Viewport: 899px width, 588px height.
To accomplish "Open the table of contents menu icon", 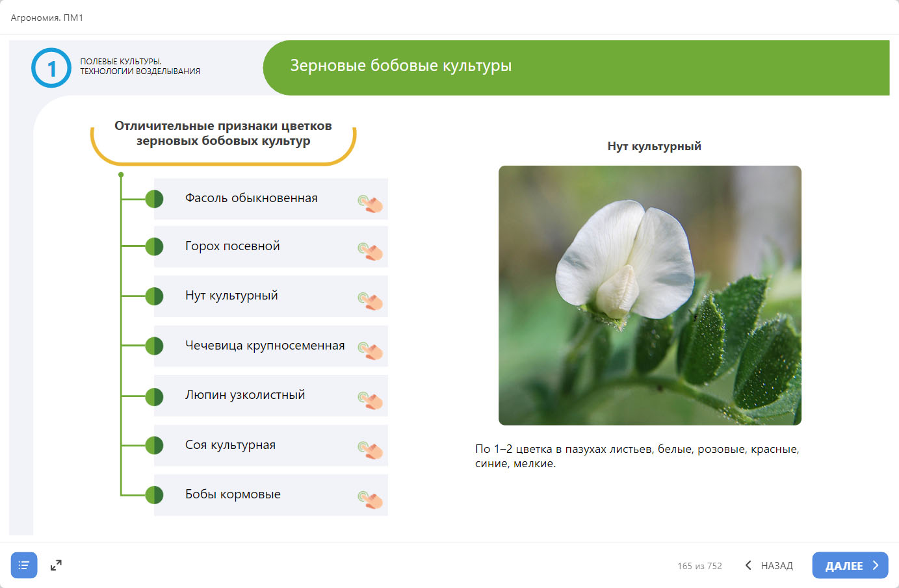I will 24,565.
